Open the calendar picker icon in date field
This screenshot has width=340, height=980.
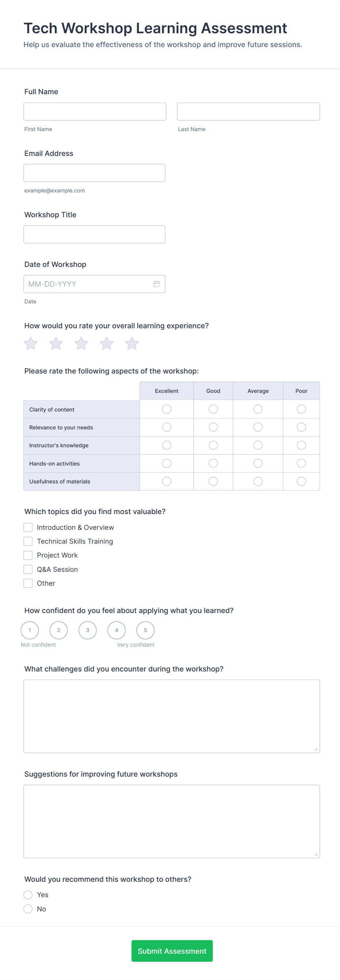pyautogui.click(x=156, y=284)
